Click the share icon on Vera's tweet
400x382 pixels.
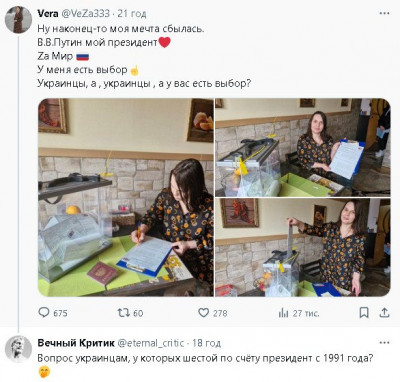[384, 312]
